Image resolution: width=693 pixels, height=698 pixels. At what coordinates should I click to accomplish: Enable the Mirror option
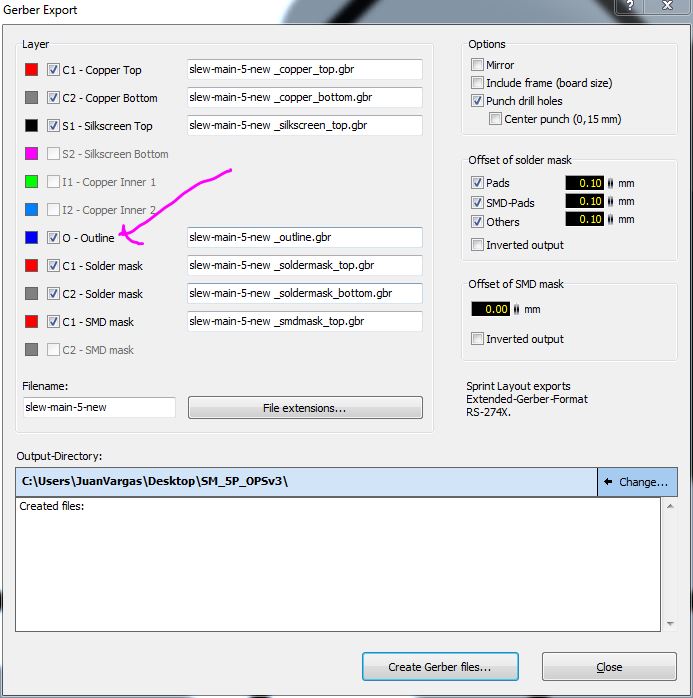click(477, 65)
